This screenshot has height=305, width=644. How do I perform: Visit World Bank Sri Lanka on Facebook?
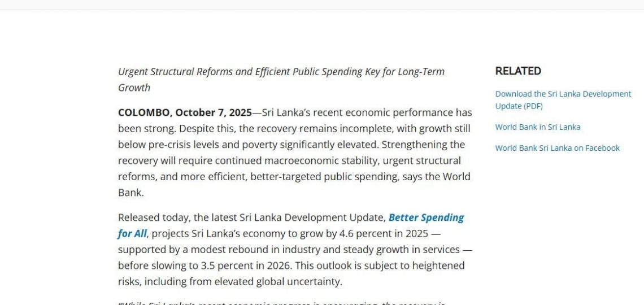(557, 148)
